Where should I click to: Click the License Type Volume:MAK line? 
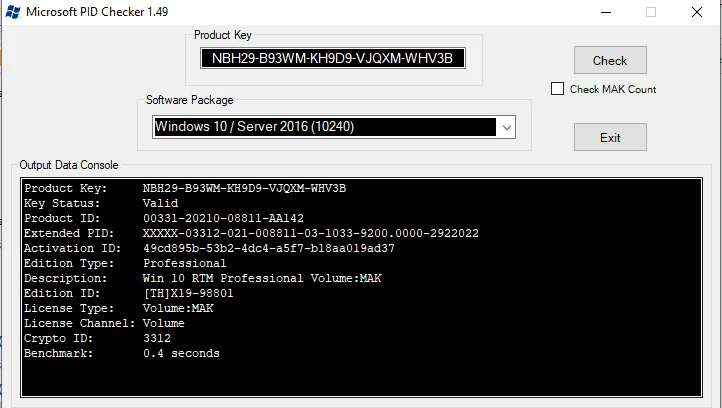pyautogui.click(x=119, y=308)
